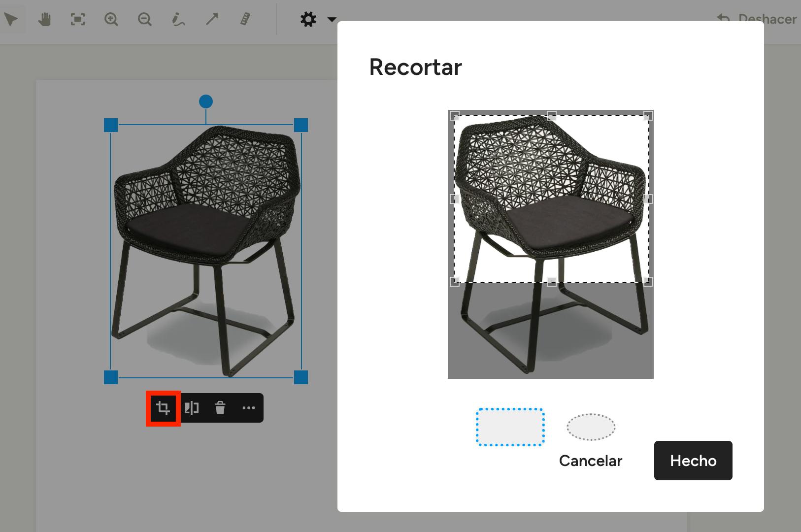Click the fit-to-screen icon
The image size is (801, 532).
coord(78,20)
